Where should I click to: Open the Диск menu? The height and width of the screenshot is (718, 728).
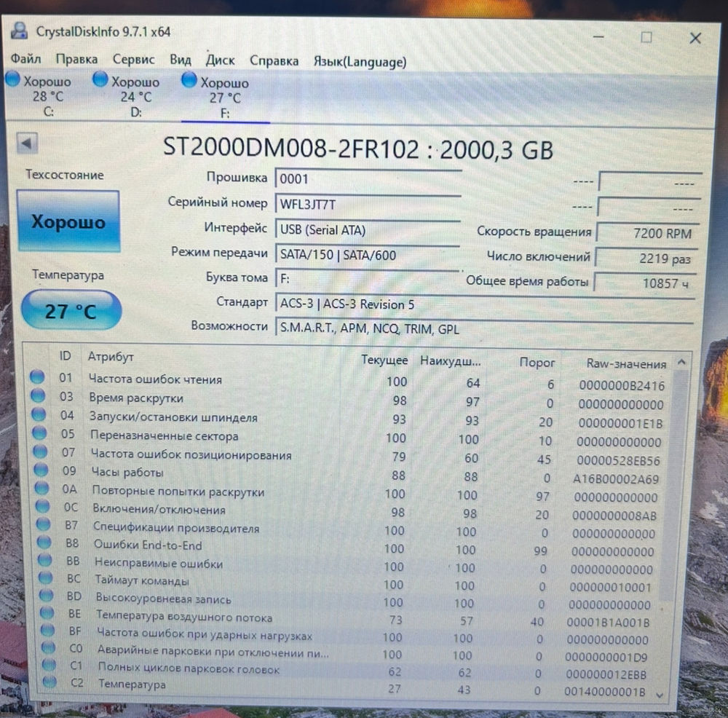point(220,60)
